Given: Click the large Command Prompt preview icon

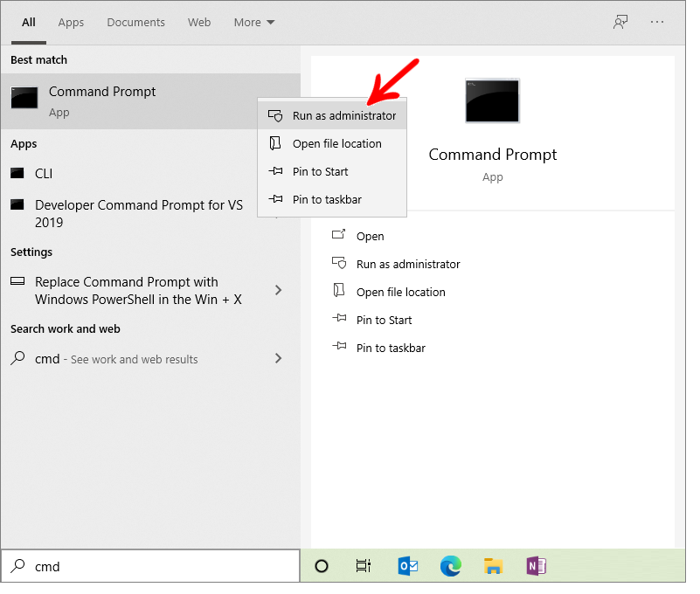Looking at the screenshot, I should pyautogui.click(x=492, y=100).
